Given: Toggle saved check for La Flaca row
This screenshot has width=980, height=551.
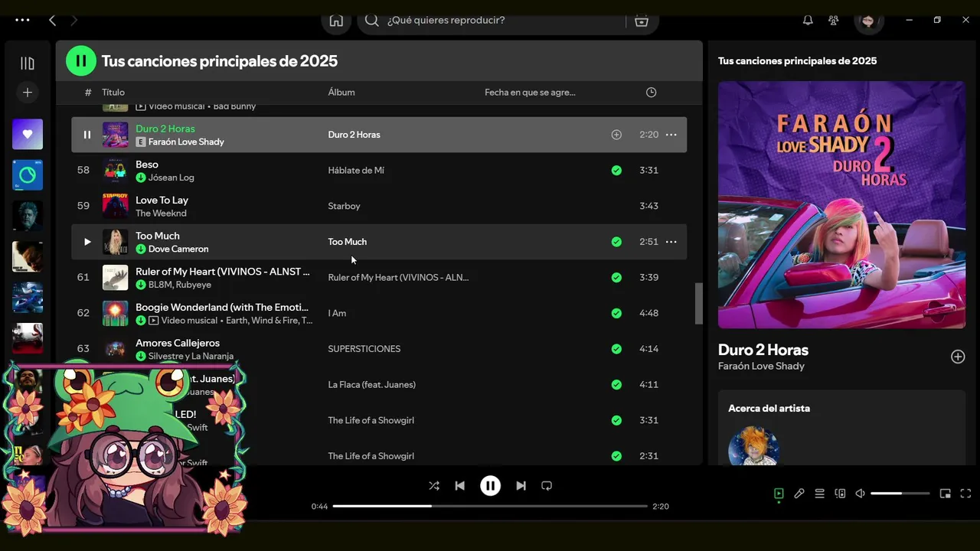Looking at the screenshot, I should (616, 384).
